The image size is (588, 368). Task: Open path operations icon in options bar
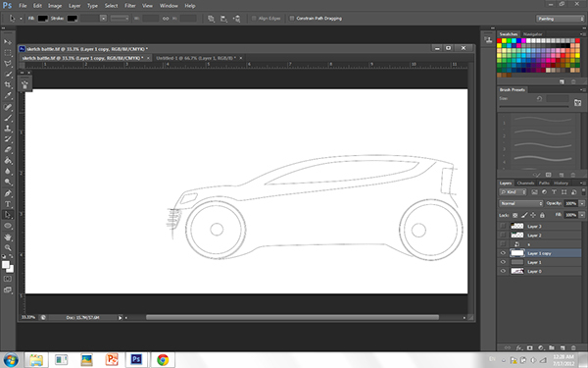point(211,19)
